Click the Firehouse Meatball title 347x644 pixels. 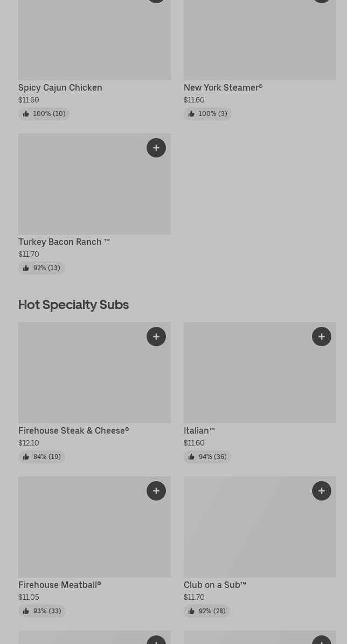pyautogui.click(x=59, y=585)
